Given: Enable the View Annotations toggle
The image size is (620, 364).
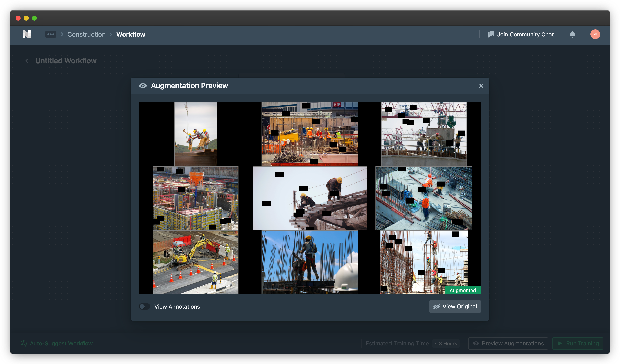Looking at the screenshot, I should [x=145, y=306].
